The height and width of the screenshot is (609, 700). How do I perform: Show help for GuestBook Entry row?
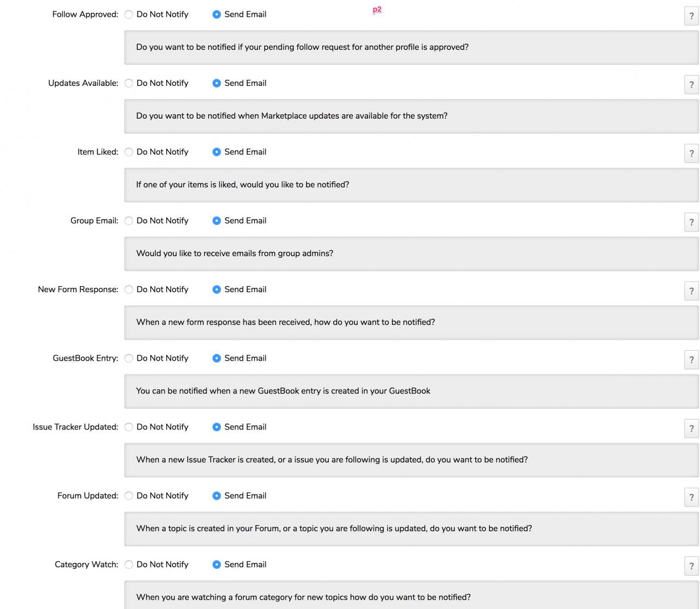click(x=691, y=360)
